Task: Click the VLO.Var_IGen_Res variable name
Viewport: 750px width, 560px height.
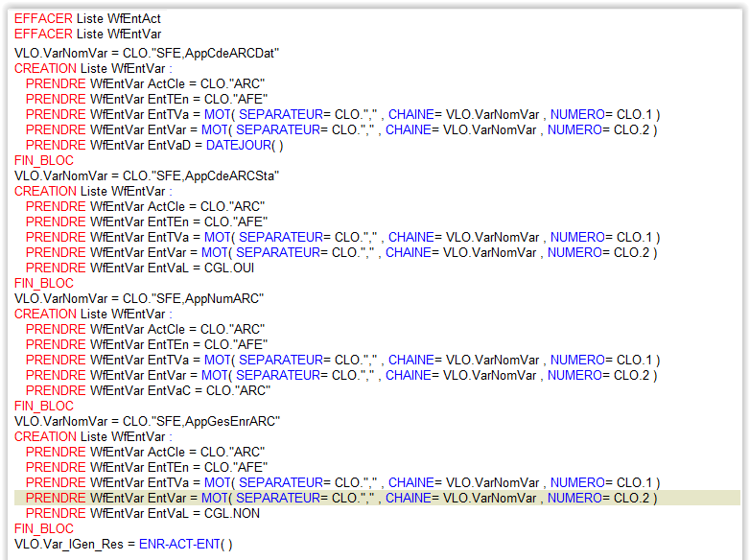Action: click(x=69, y=544)
